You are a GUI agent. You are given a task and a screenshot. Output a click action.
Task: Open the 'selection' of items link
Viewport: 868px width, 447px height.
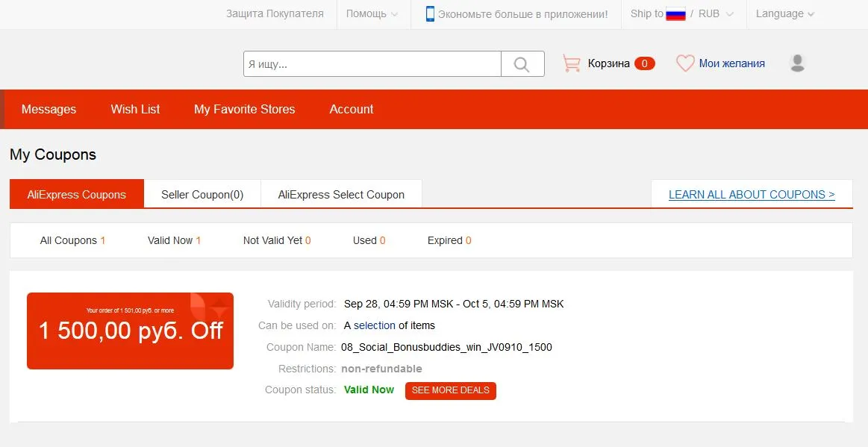coord(375,326)
